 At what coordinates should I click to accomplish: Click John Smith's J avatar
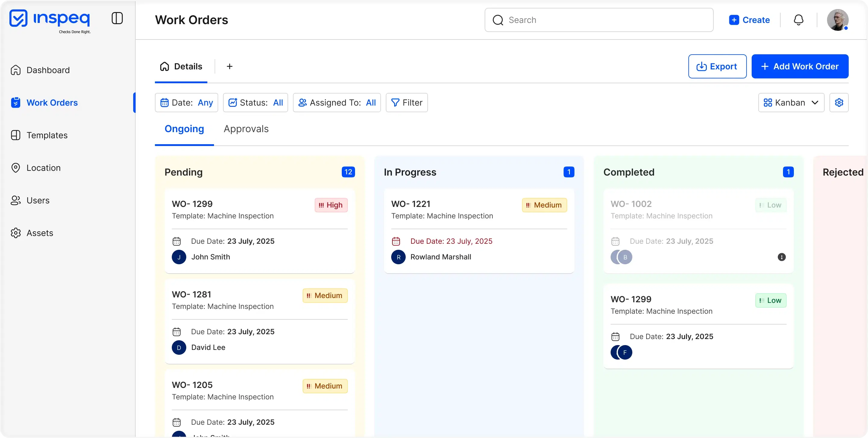179,257
